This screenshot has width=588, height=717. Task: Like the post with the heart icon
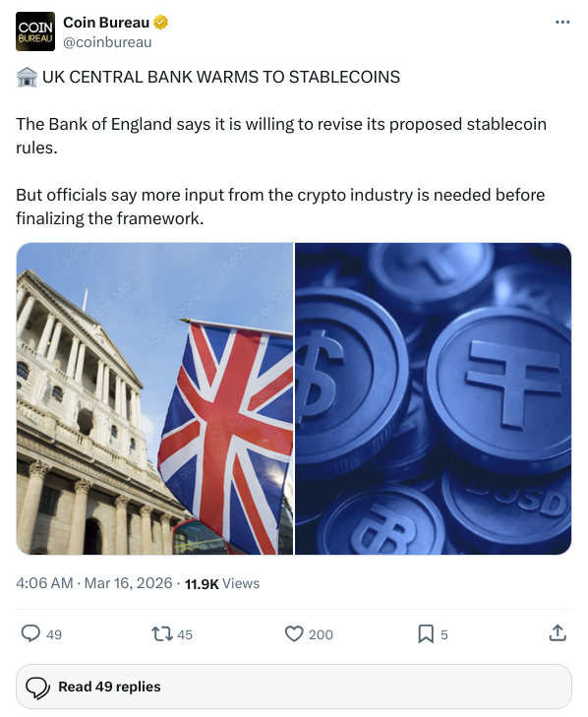294,633
